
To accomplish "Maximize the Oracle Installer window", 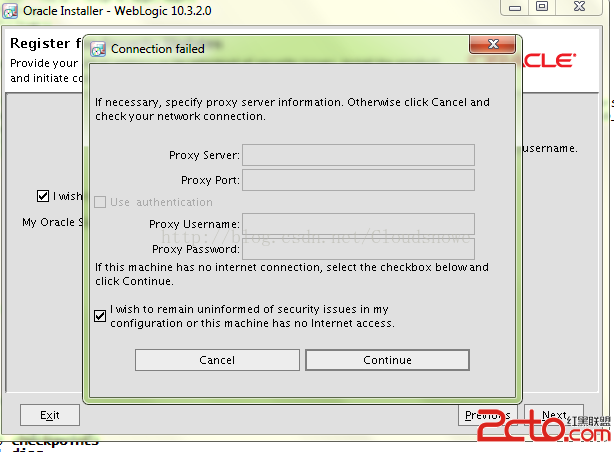I will point(542,7).
